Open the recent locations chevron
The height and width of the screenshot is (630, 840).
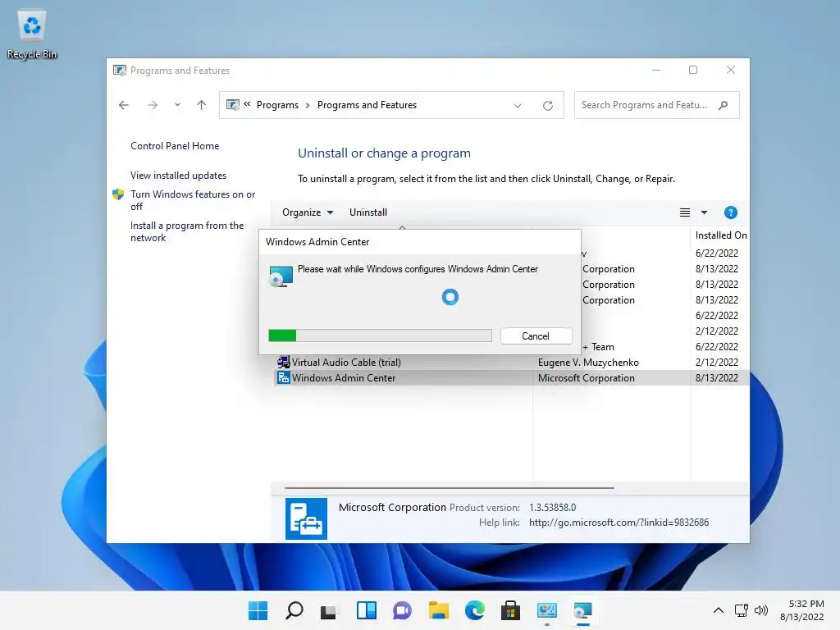pos(177,105)
